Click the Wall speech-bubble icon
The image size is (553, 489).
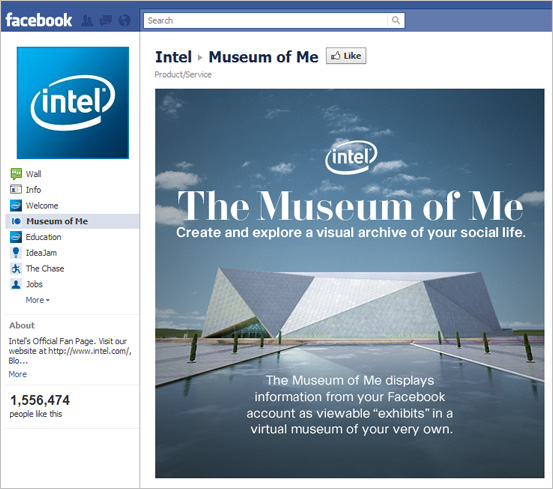(x=16, y=174)
